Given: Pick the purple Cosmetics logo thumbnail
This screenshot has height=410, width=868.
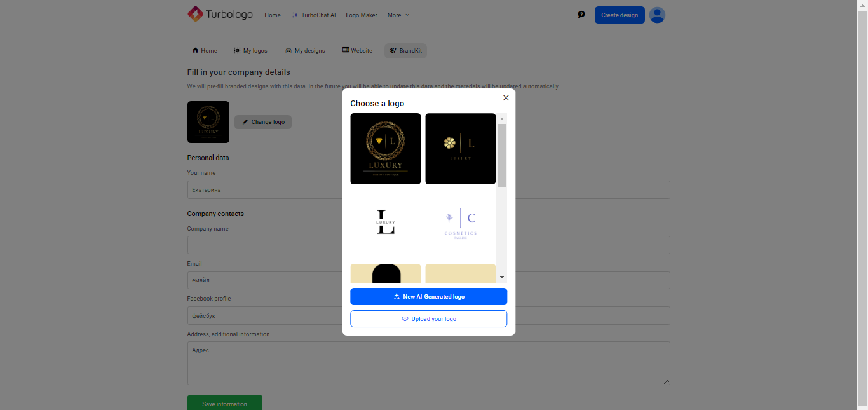Looking at the screenshot, I should pos(460,222).
